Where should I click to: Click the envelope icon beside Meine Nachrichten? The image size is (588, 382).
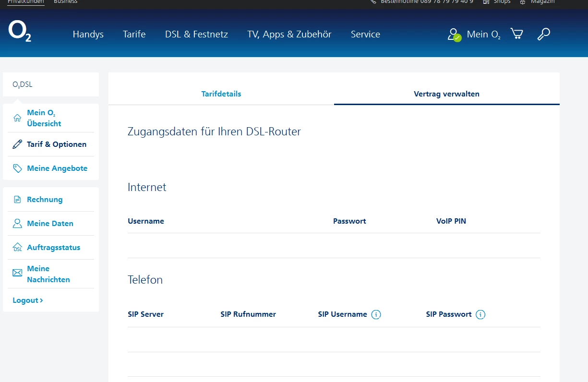[x=17, y=273]
